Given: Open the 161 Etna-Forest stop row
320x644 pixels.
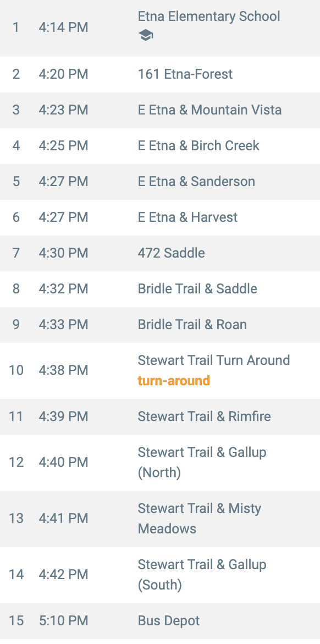Looking at the screenshot, I should pyautogui.click(x=160, y=74).
